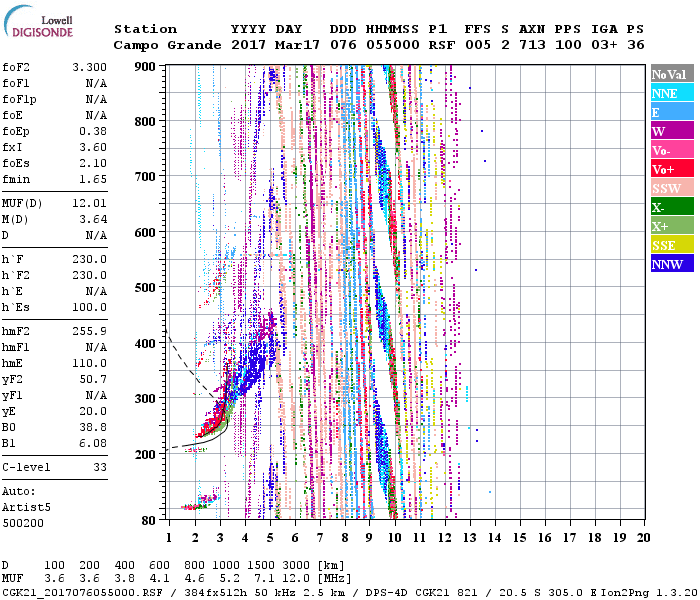Click the Campo Grande station name
This screenshot has height=600, width=700.
(x=167, y=45)
